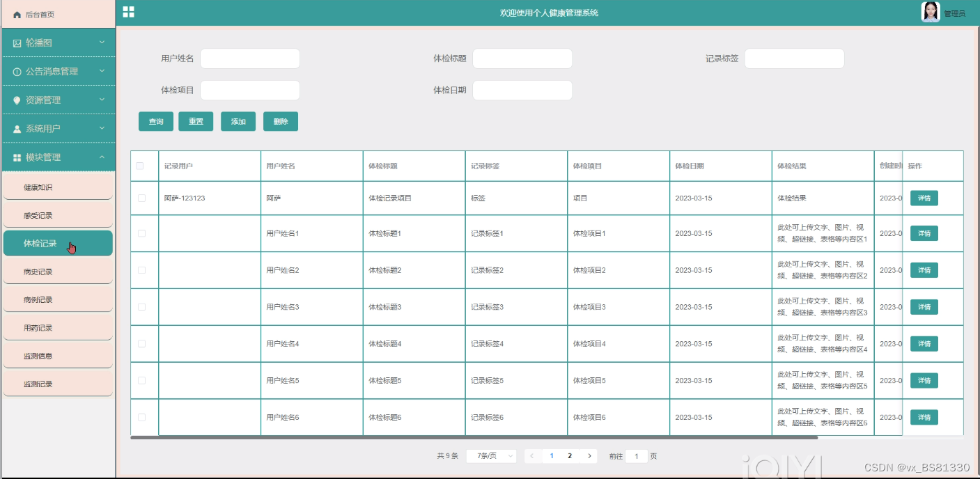Check the row for 用户姓名1
This screenshot has height=479, width=980.
[141, 233]
